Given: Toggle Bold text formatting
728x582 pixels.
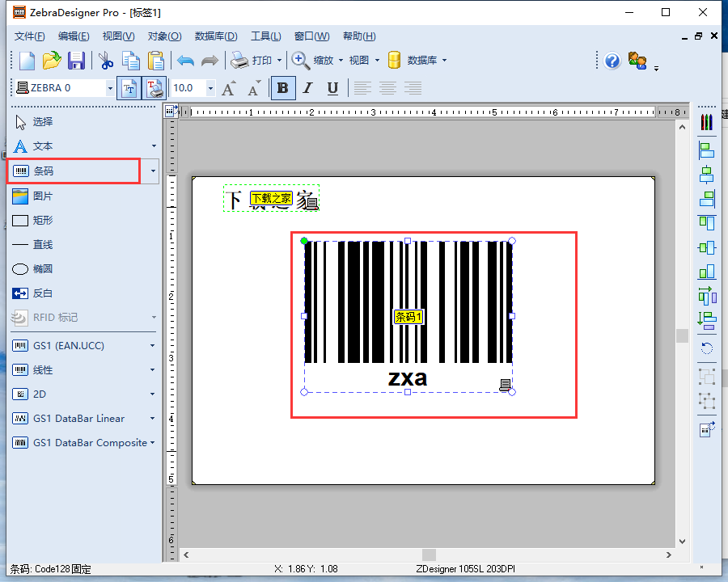Looking at the screenshot, I should click(282, 88).
